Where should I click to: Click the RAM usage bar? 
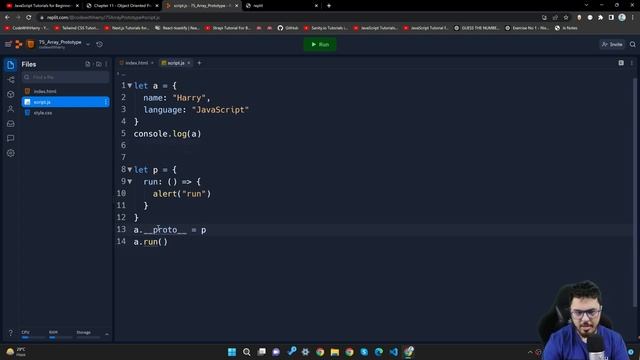point(60,338)
